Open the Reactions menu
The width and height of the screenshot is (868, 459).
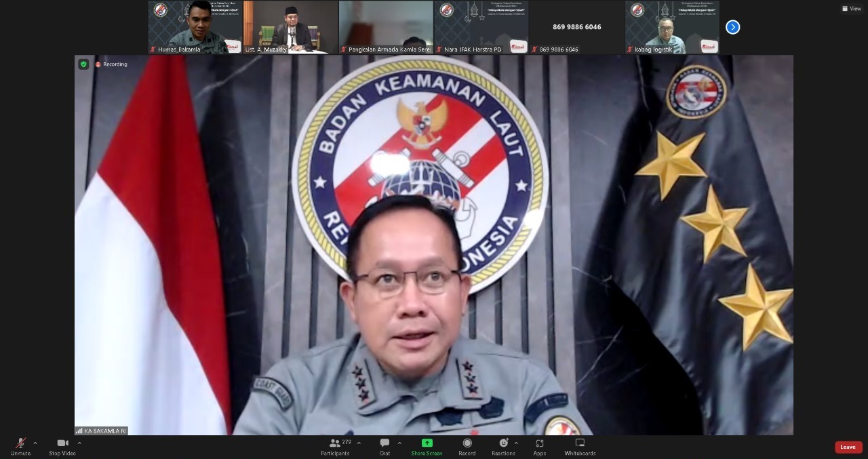click(503, 446)
